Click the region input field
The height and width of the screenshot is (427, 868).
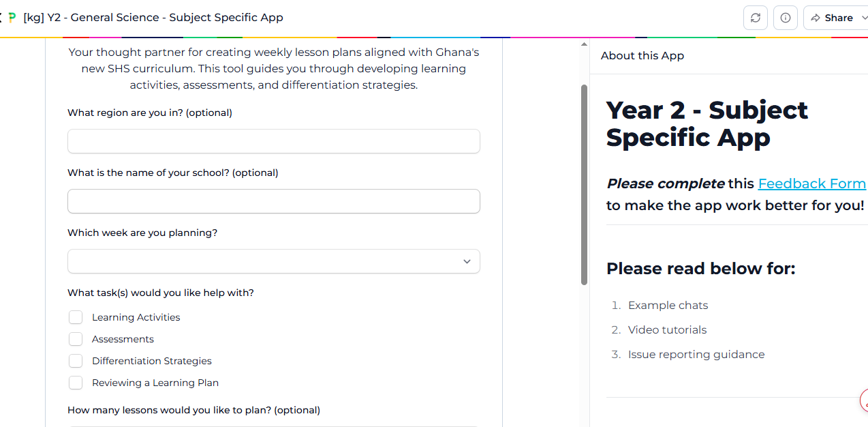[x=273, y=141]
